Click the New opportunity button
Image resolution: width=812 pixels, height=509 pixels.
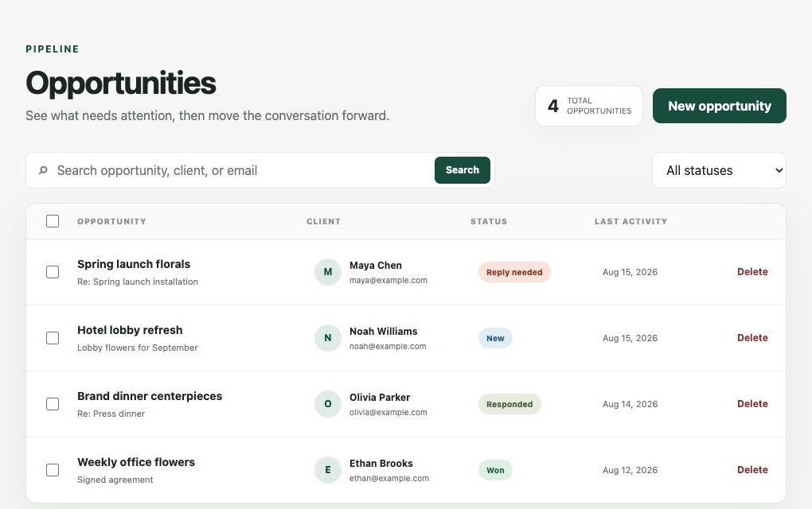(x=720, y=106)
